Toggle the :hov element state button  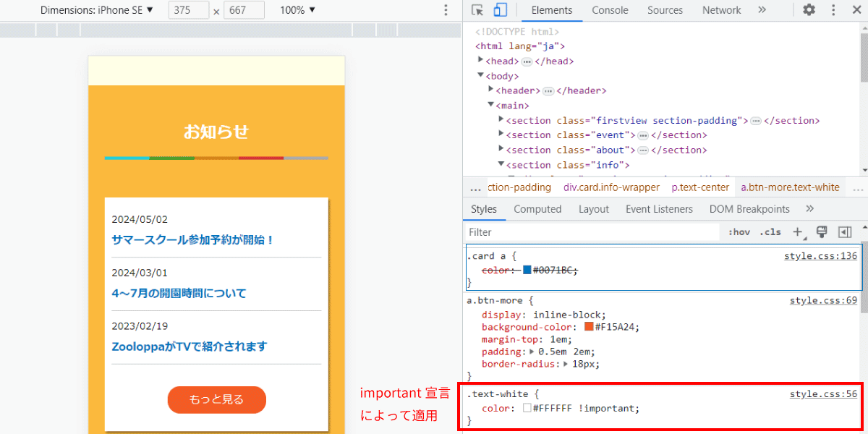pyautogui.click(x=739, y=232)
